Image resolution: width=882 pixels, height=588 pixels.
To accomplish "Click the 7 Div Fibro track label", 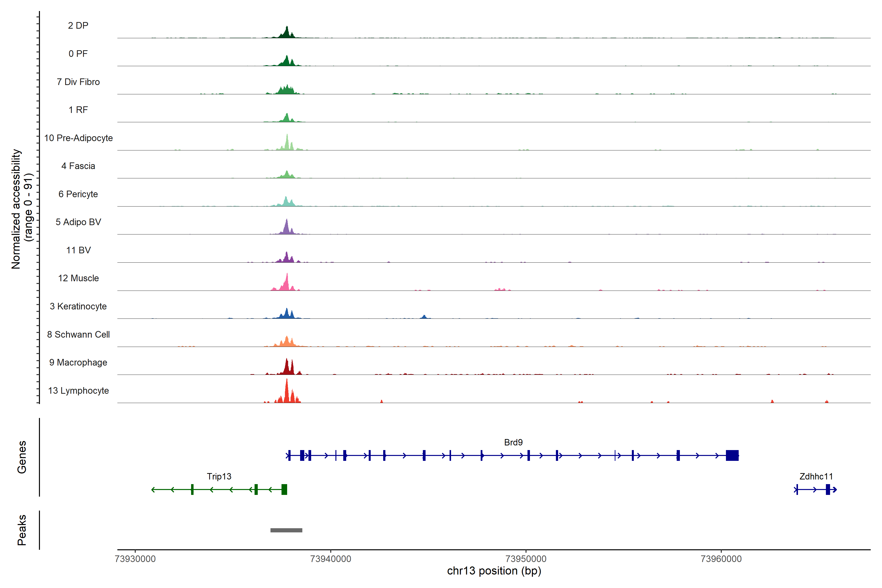I will pyautogui.click(x=78, y=82).
